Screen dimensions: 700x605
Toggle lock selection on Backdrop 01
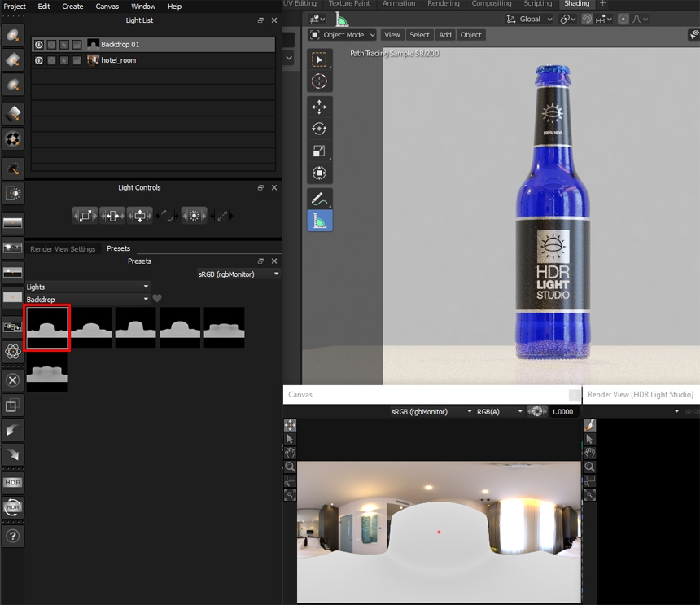64,45
